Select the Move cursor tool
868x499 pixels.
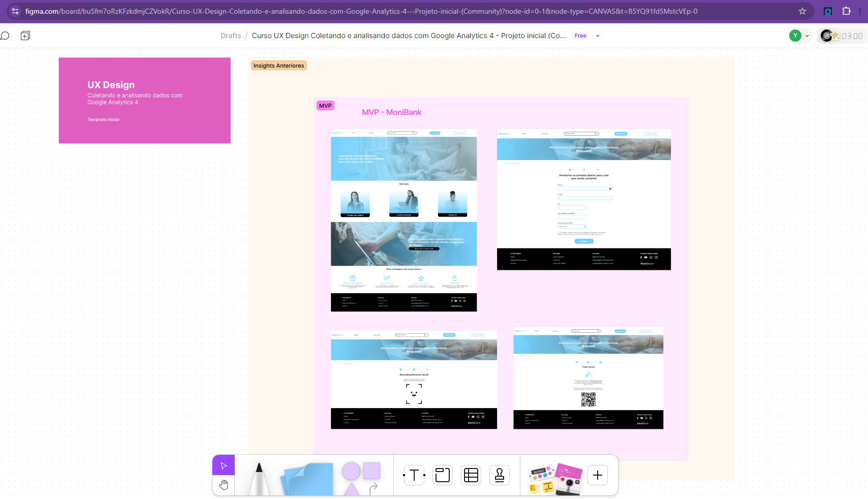pyautogui.click(x=224, y=465)
